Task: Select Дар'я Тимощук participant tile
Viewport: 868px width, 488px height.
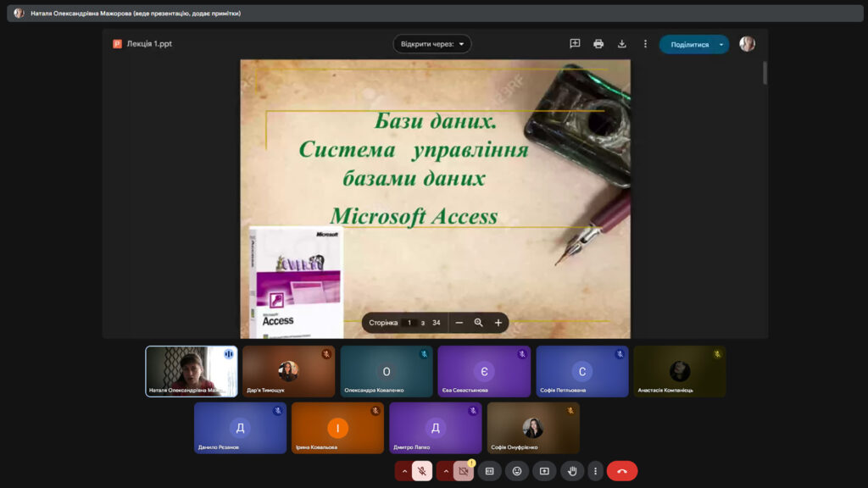Action: click(289, 371)
